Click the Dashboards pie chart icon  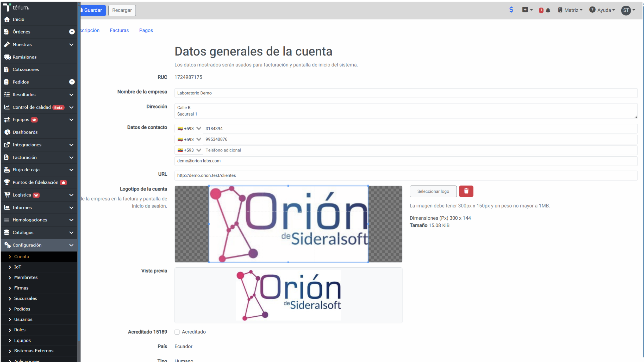7,132
